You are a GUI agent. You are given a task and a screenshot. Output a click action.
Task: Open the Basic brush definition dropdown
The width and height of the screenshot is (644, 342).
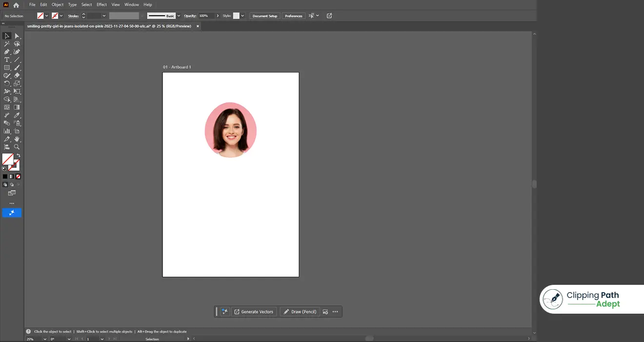[x=178, y=16]
